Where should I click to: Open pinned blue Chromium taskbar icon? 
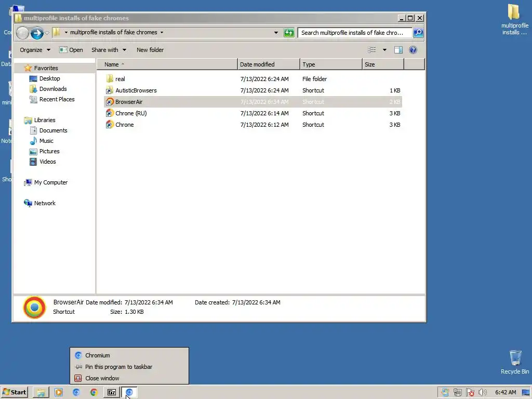tap(76, 393)
